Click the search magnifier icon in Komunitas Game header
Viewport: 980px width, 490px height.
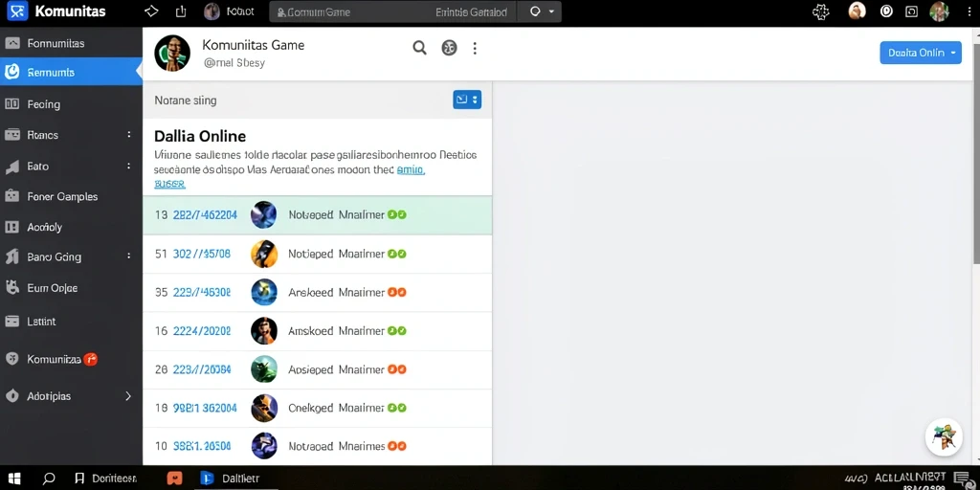tap(419, 48)
